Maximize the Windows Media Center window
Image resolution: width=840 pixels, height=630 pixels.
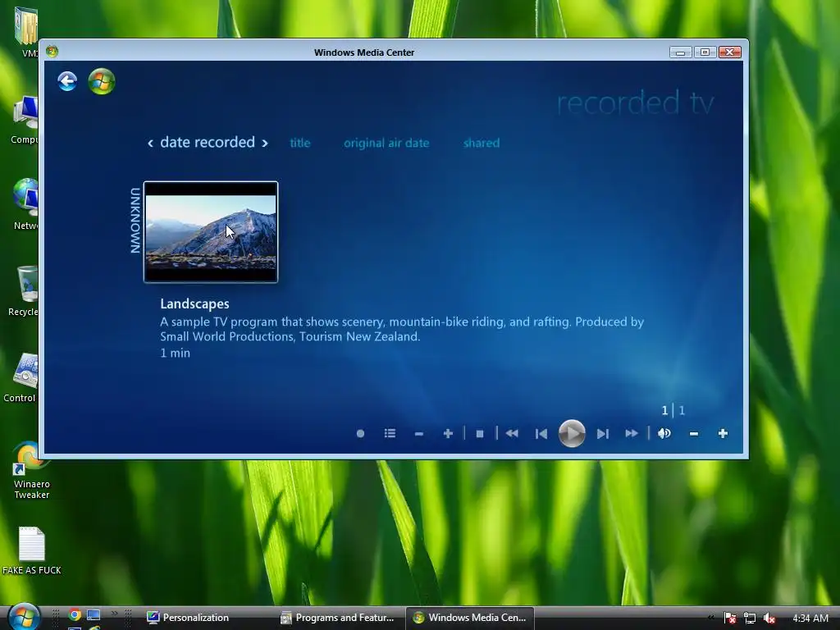click(x=705, y=52)
